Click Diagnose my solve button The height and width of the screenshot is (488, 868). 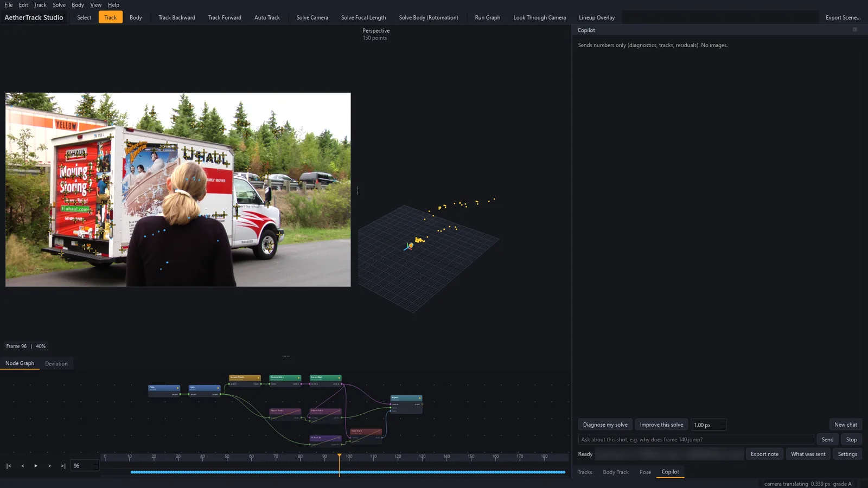tap(605, 425)
